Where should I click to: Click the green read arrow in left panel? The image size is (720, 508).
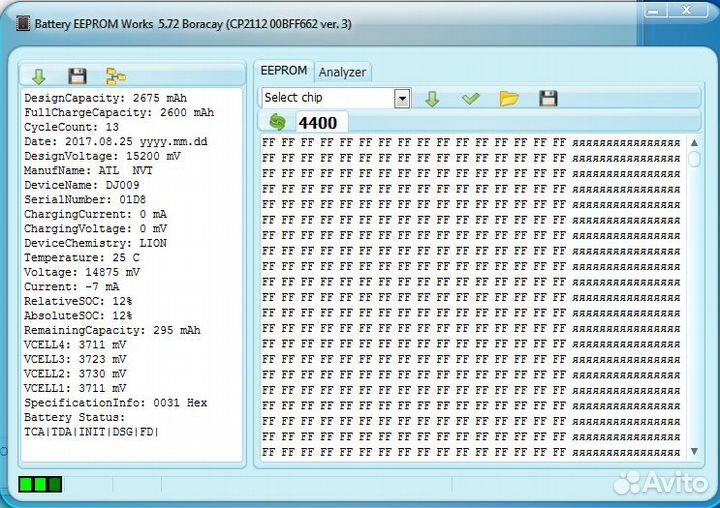(39, 76)
